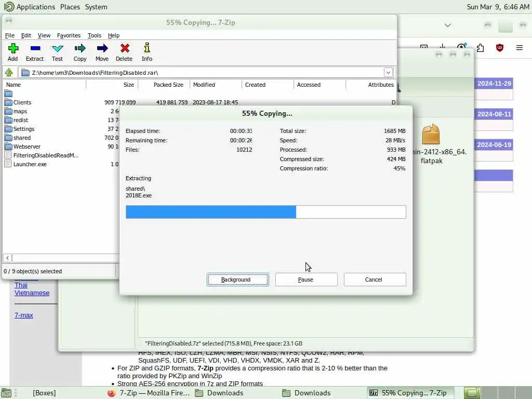Open the 7-max link
532x399 pixels.
tap(24, 315)
